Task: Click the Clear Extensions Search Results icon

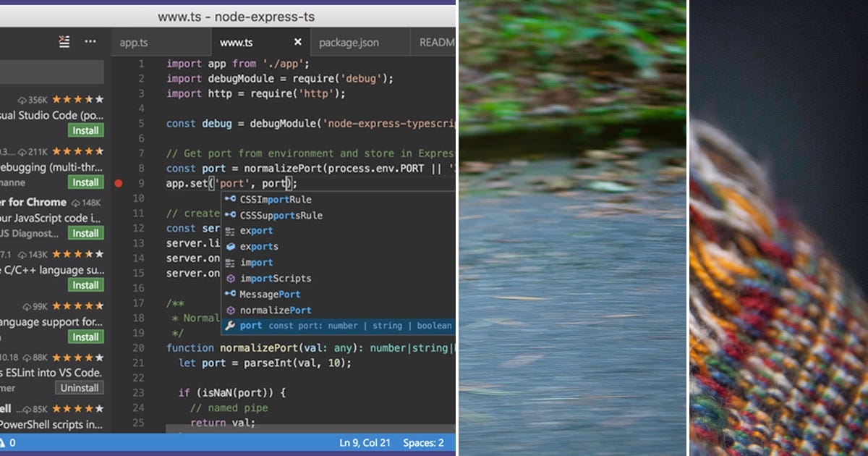Action: pos(64,41)
